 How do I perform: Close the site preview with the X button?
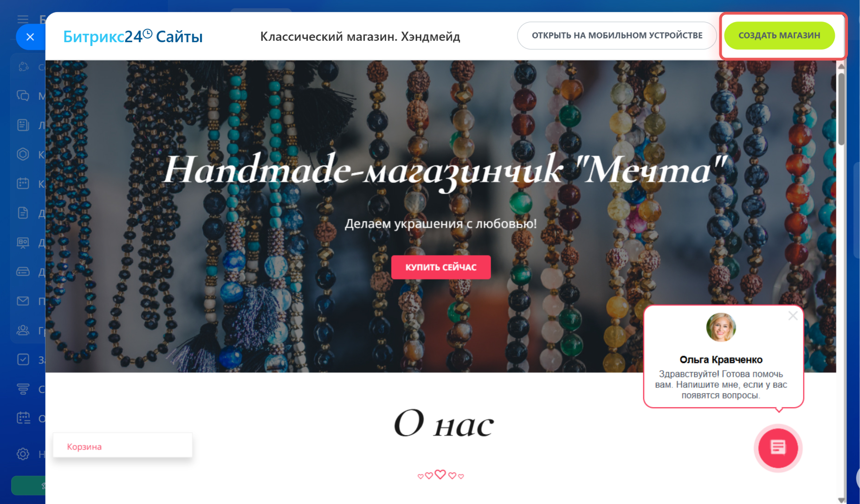coord(30,37)
